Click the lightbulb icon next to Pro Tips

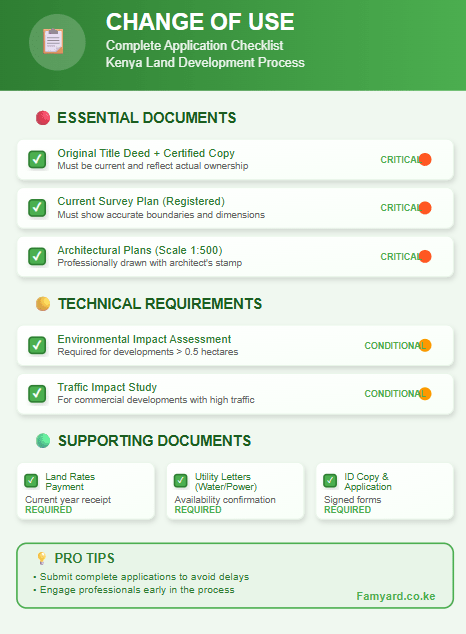(x=42, y=558)
